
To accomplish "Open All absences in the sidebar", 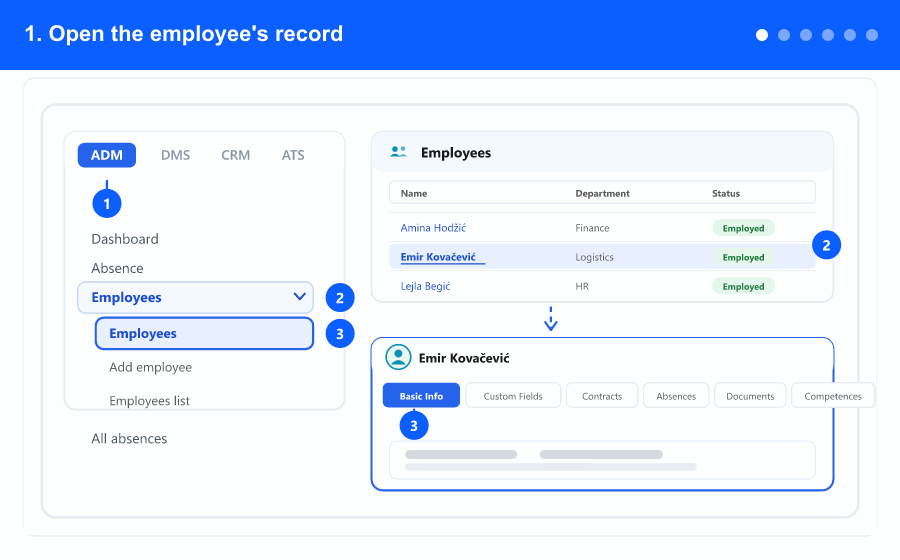I will (129, 438).
